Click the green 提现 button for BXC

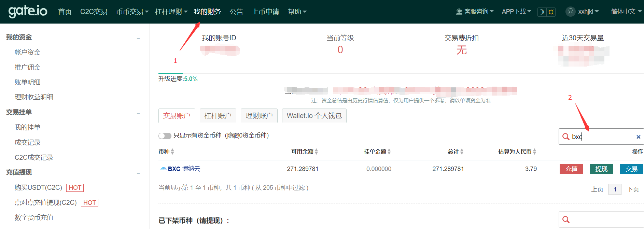coord(601,169)
